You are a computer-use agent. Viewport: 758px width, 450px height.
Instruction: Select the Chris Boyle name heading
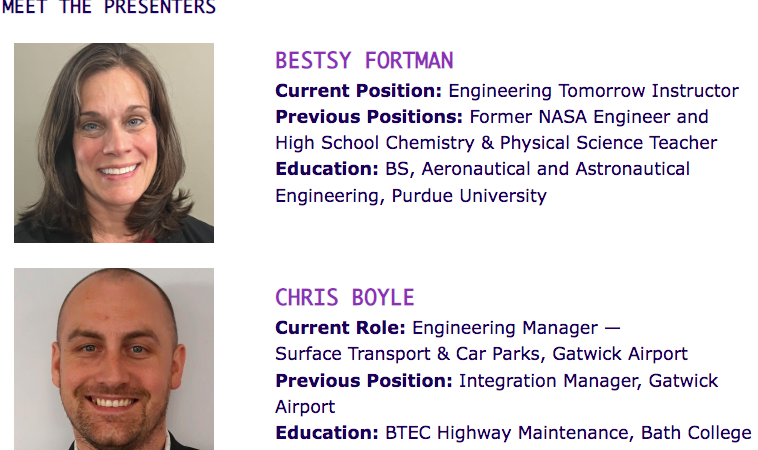[x=344, y=298]
